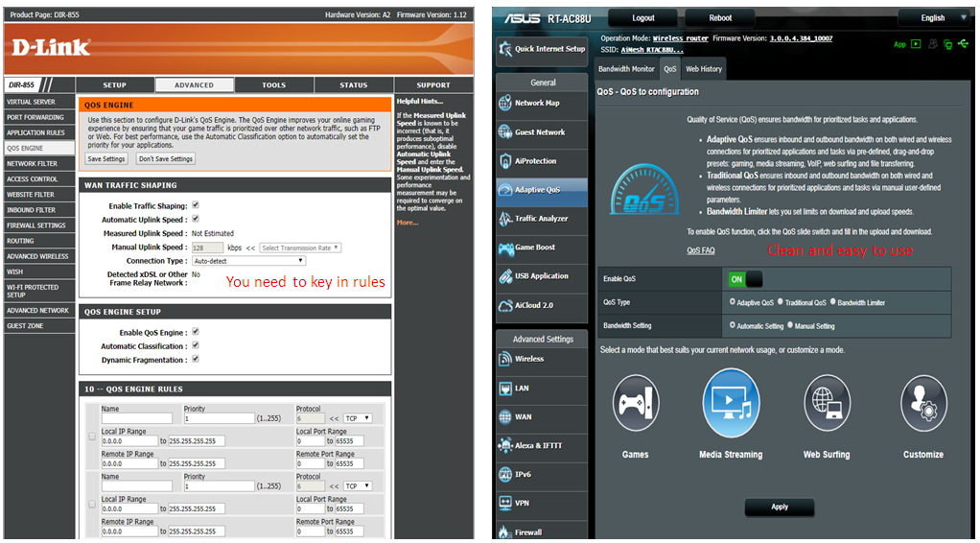The image size is (980, 543).
Task: Open the D-Link SETUP tab
Action: [x=115, y=85]
